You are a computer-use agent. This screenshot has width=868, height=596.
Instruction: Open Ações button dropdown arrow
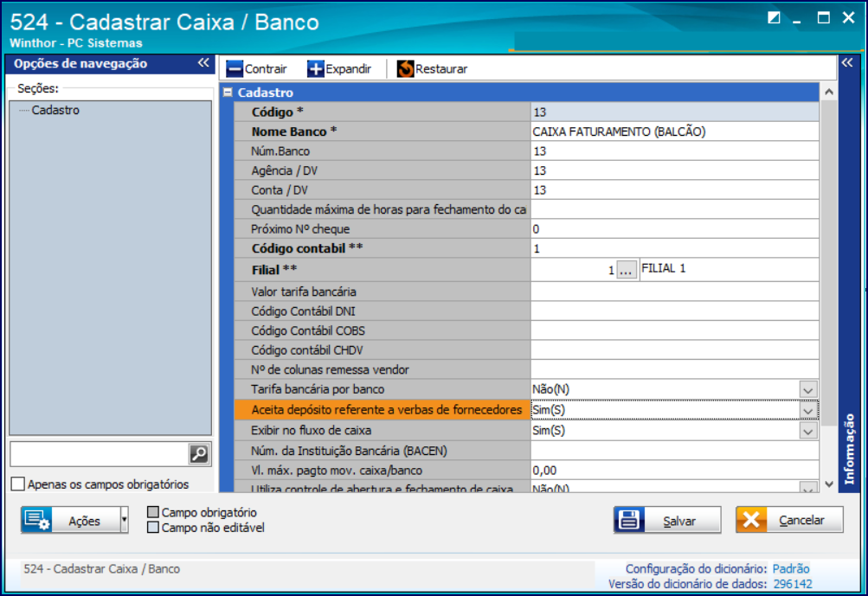124,520
